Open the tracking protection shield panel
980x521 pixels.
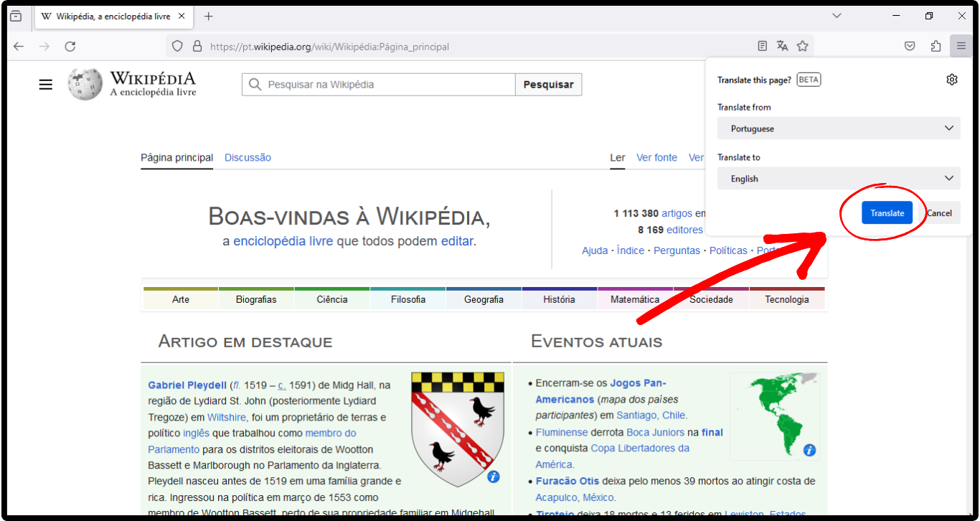coord(176,46)
